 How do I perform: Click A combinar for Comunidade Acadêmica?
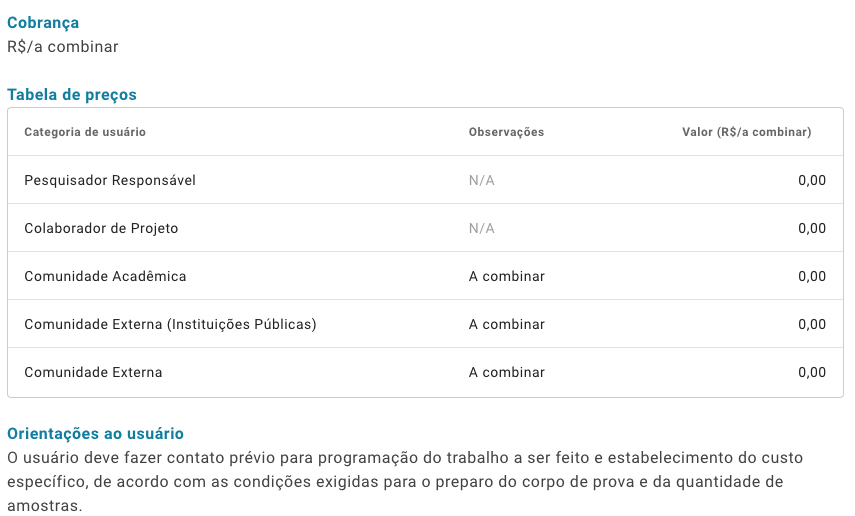507,277
